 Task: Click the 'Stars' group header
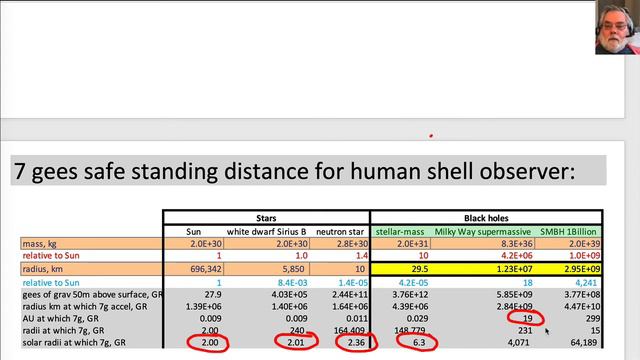(266, 218)
